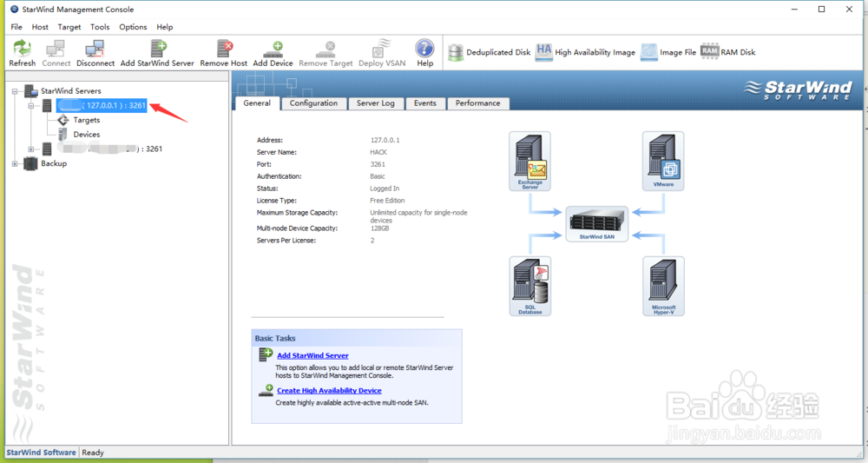Click the Create High Availability Device link

click(329, 390)
